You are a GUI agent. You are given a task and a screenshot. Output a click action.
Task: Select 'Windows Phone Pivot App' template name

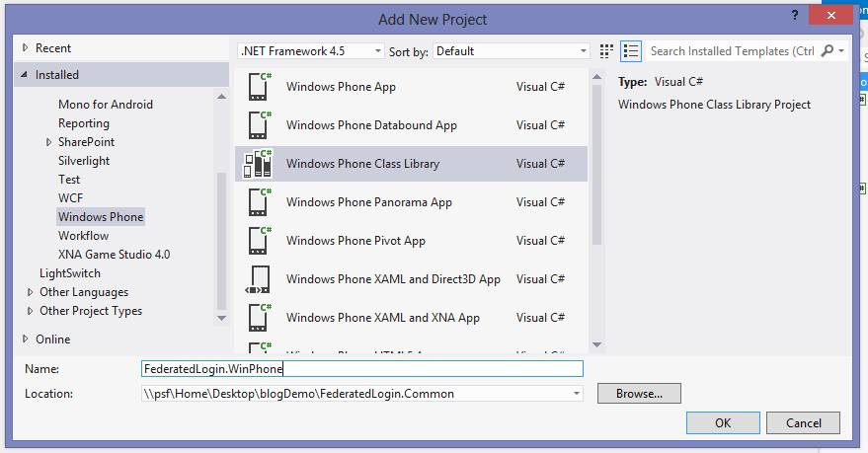coord(355,241)
